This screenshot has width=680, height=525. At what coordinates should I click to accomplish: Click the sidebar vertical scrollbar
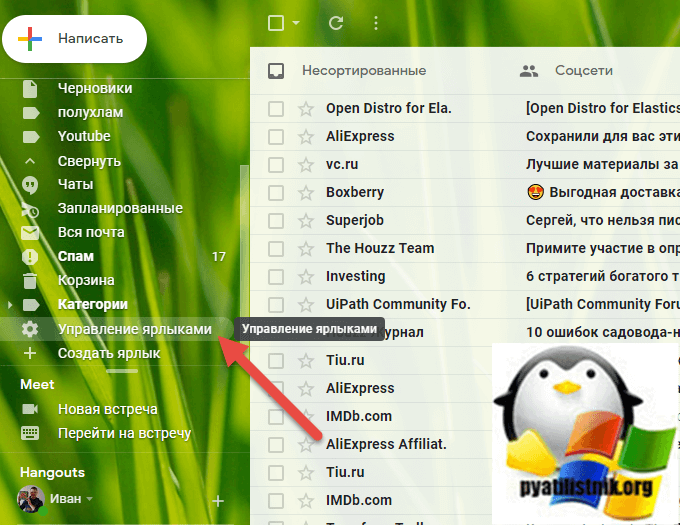coord(244,243)
